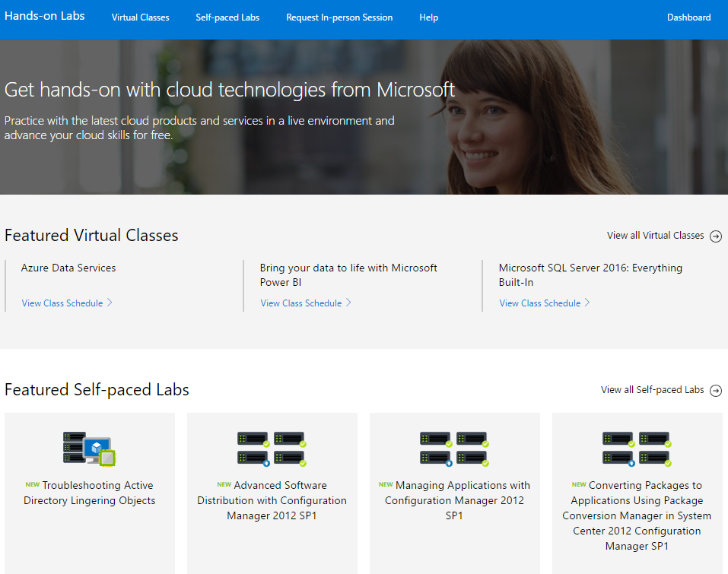Click arrow circle icon beside View all Virtual Classes
This screenshot has height=574, width=728.
[x=716, y=236]
